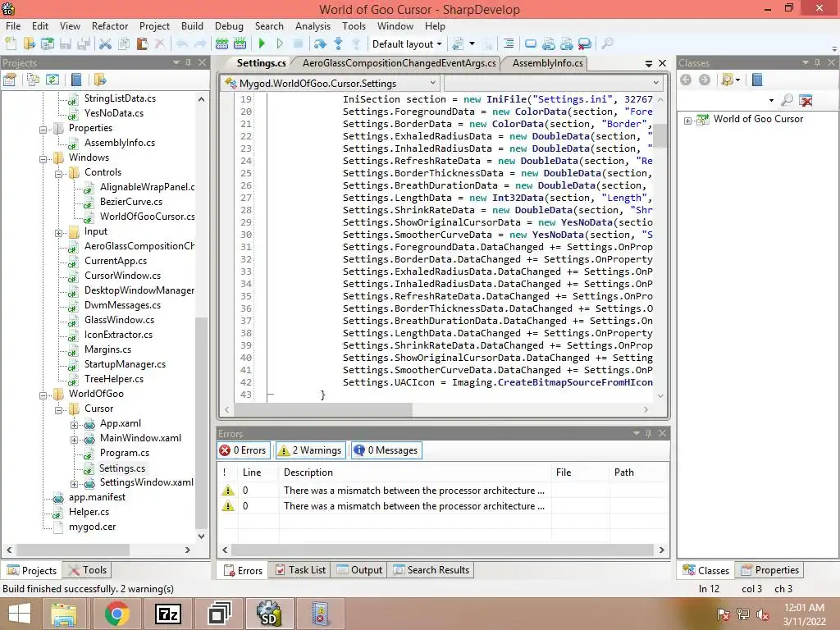The height and width of the screenshot is (630, 840).
Task: Expand the Input folder in tree
Action: click(x=59, y=232)
